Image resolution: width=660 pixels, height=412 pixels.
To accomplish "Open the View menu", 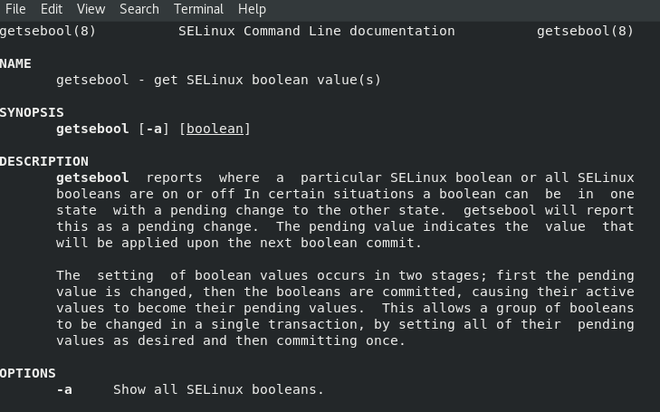I will [91, 9].
